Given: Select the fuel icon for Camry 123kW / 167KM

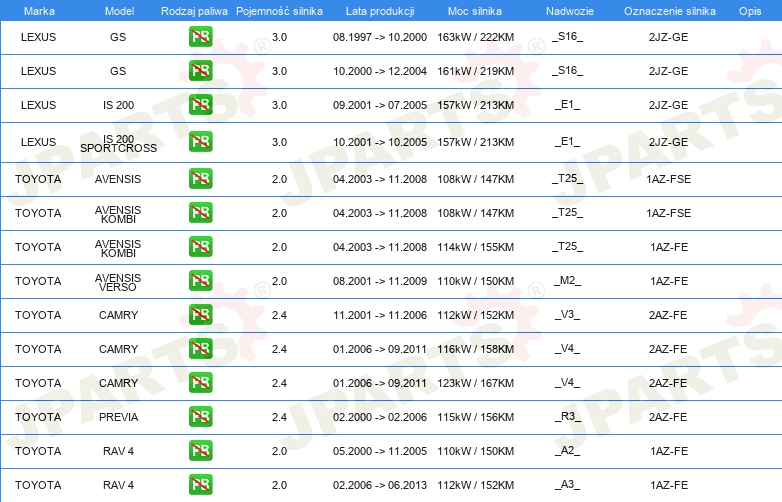Looking at the screenshot, I should pos(200,382).
